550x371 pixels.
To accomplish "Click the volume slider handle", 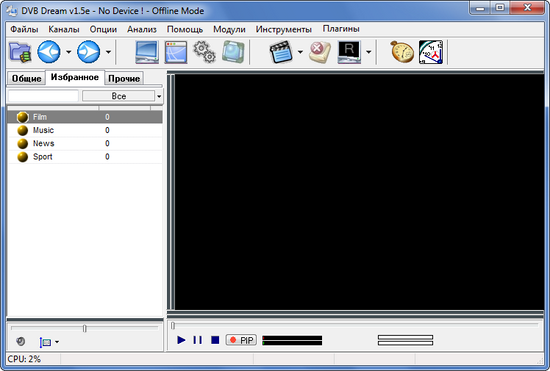I will [x=85, y=329].
